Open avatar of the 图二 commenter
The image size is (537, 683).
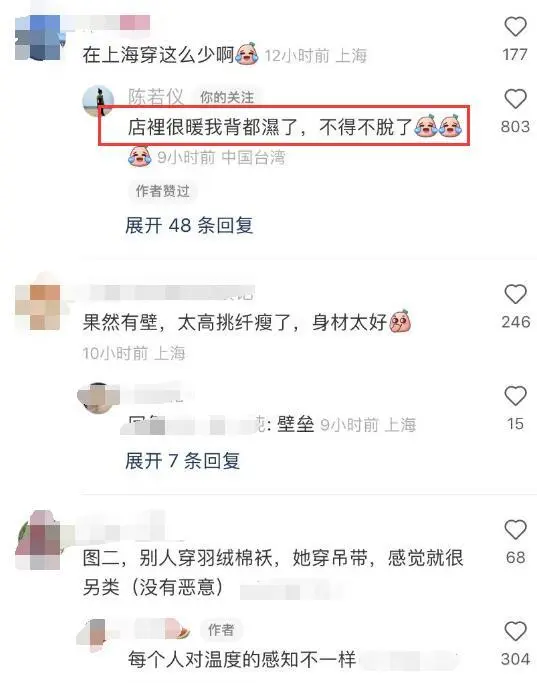pyautogui.click(x=37, y=540)
